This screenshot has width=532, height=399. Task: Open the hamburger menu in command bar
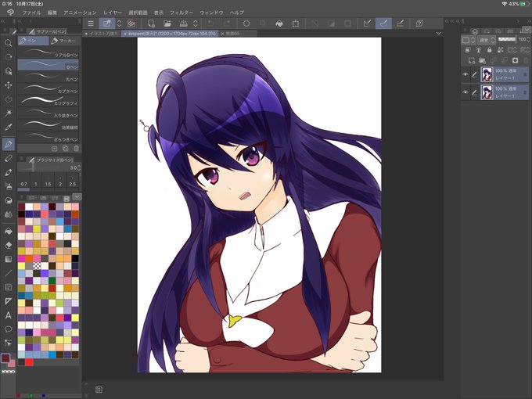pos(91,23)
